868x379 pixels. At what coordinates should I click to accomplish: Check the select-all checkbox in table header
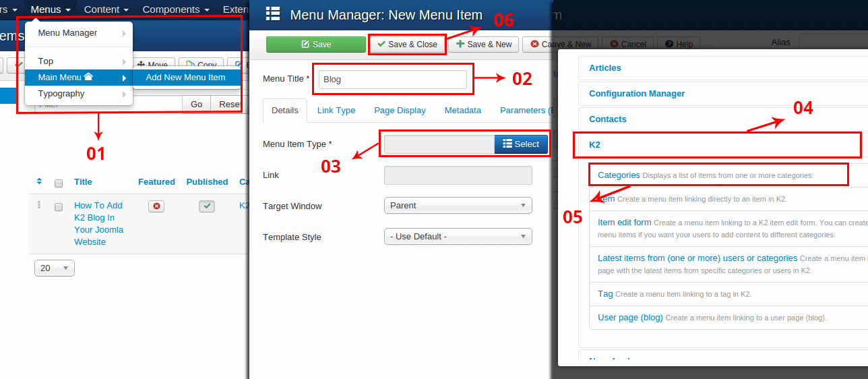[x=59, y=183]
